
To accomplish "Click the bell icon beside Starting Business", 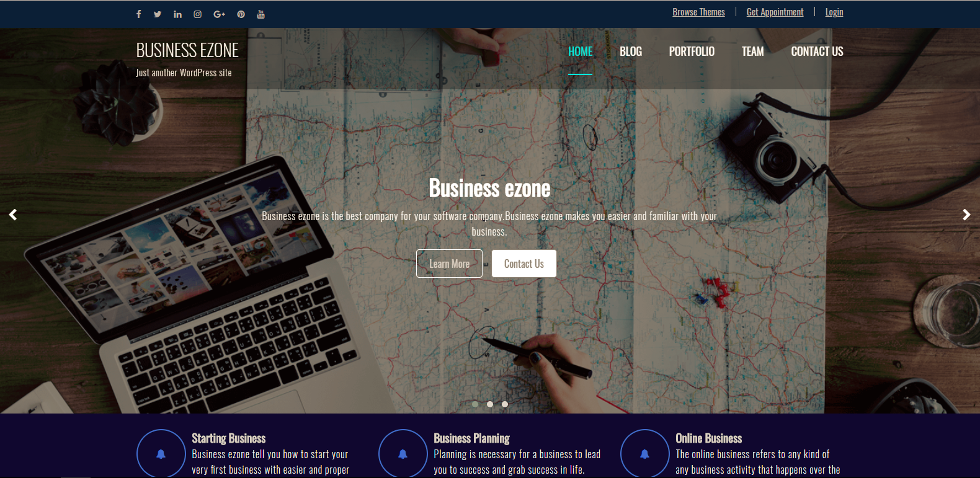I will click(x=161, y=454).
